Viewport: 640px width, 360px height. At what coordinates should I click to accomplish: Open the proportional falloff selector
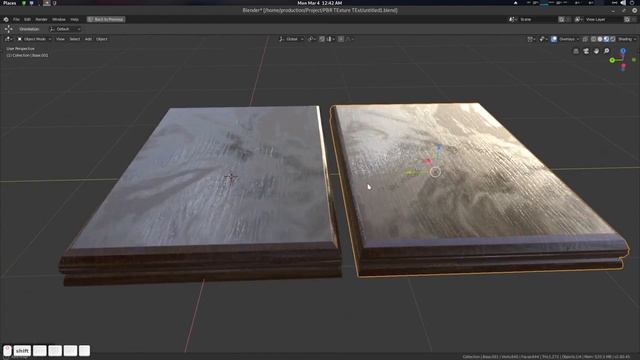(x=350, y=39)
